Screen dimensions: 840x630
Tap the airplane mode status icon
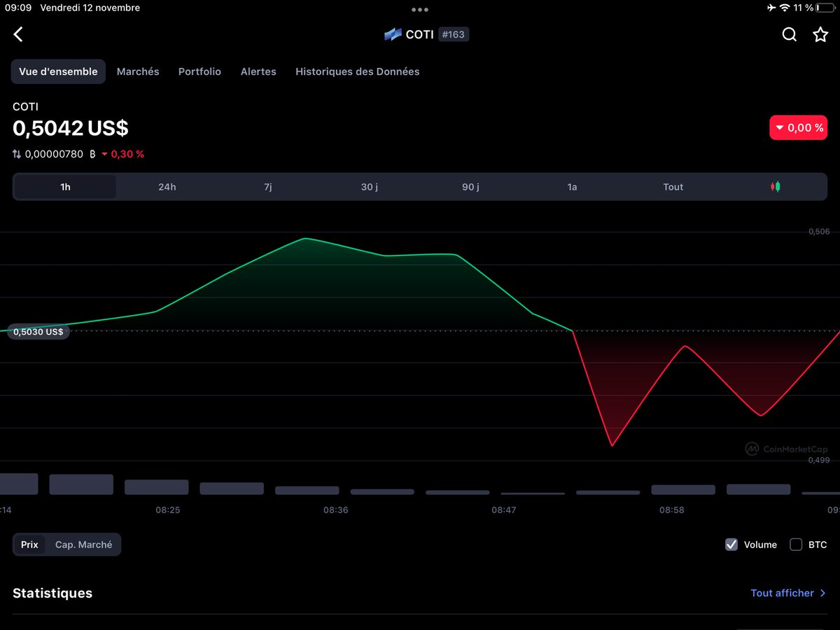coord(771,8)
